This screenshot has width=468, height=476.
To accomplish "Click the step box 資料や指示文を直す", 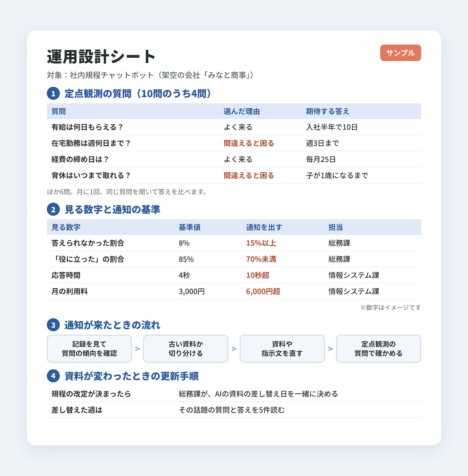I will tap(282, 349).
